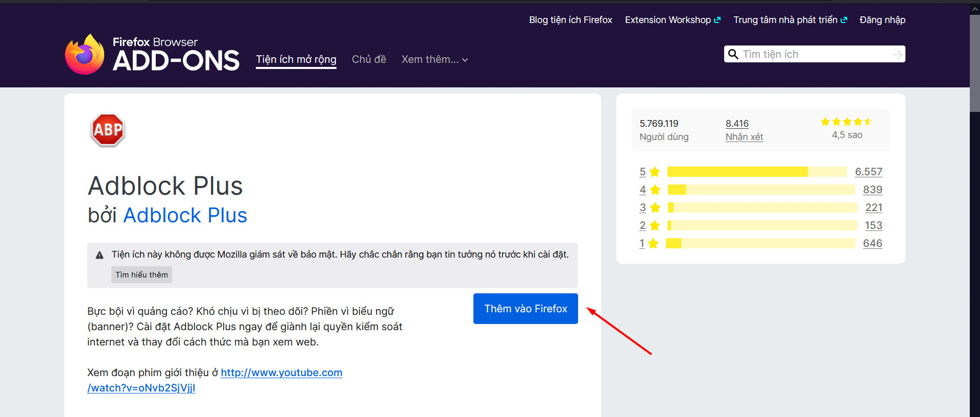Screen dimensions: 980x417
Task: Click the star icon in the 3-star row
Action: click(655, 207)
